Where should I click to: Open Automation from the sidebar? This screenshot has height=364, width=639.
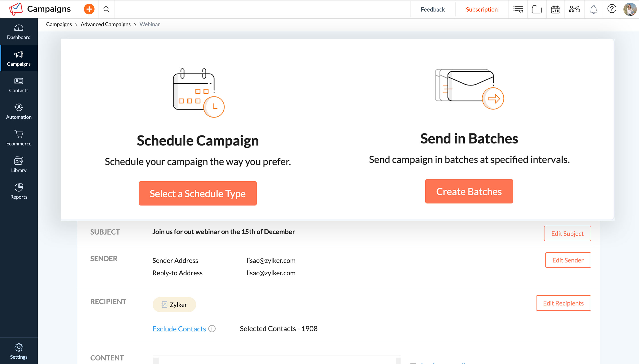click(19, 112)
